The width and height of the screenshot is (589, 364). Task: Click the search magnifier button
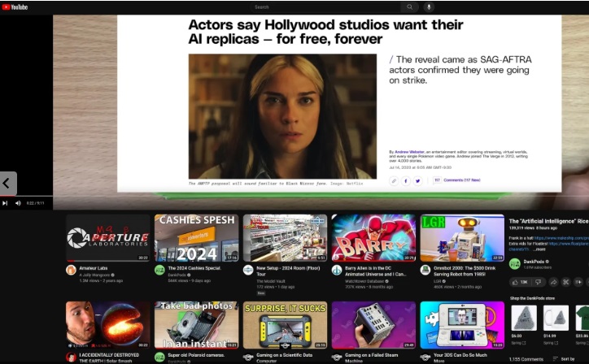(x=410, y=7)
